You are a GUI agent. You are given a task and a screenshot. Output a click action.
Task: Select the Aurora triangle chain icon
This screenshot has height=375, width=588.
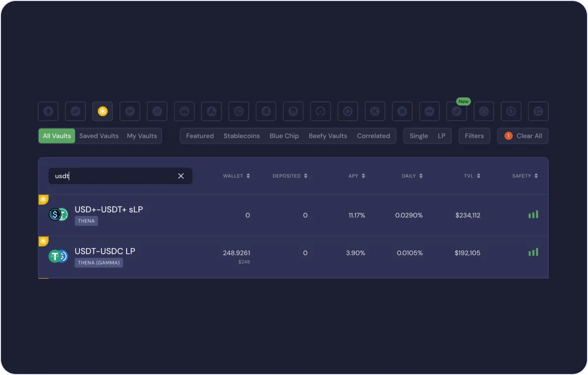pos(484,111)
